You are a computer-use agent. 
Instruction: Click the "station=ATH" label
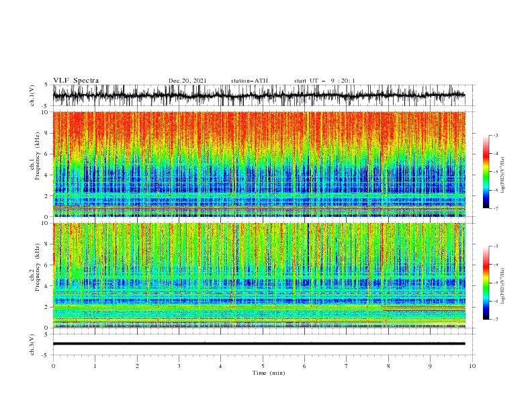(x=249, y=81)
